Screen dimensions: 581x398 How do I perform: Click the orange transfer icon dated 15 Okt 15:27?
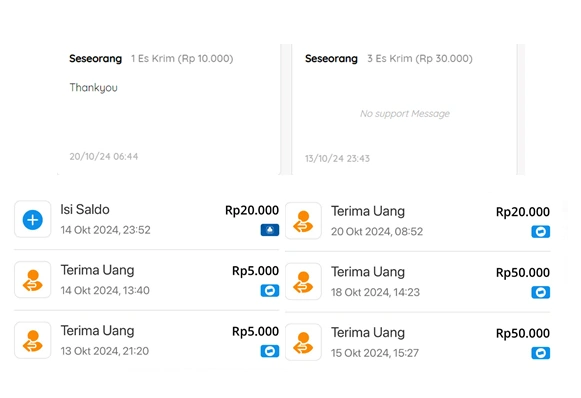[303, 342]
